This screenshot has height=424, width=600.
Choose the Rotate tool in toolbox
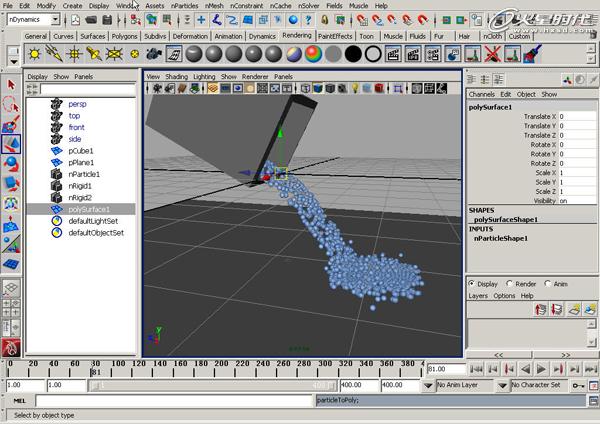click(11, 164)
